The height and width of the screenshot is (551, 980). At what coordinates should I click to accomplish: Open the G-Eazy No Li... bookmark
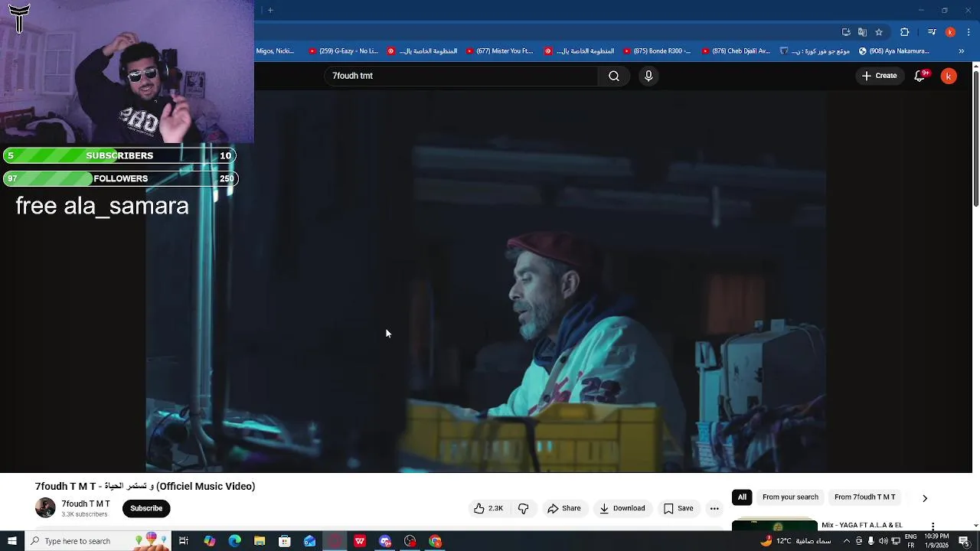click(343, 51)
